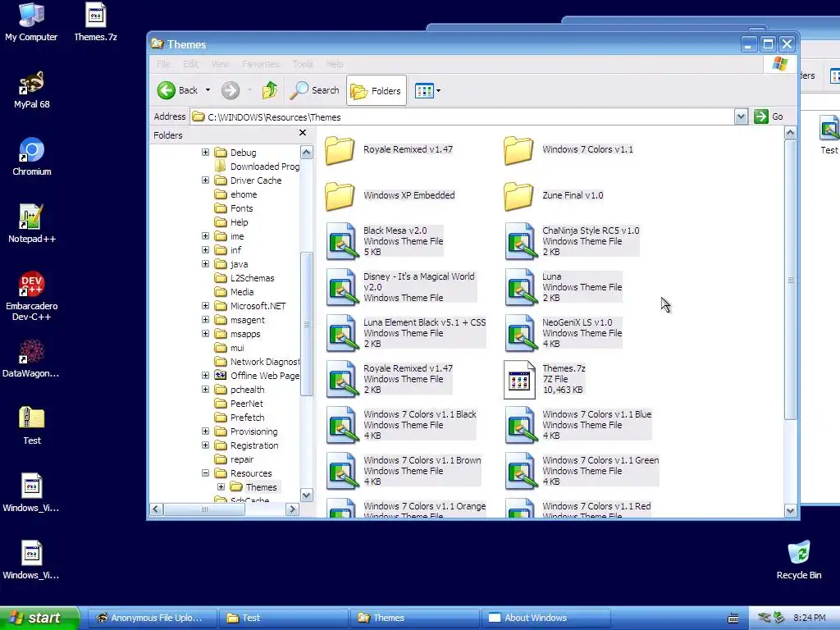This screenshot has width=840, height=630.
Task: Select Luna Element Black v5.1 theme
Action: pos(406,333)
